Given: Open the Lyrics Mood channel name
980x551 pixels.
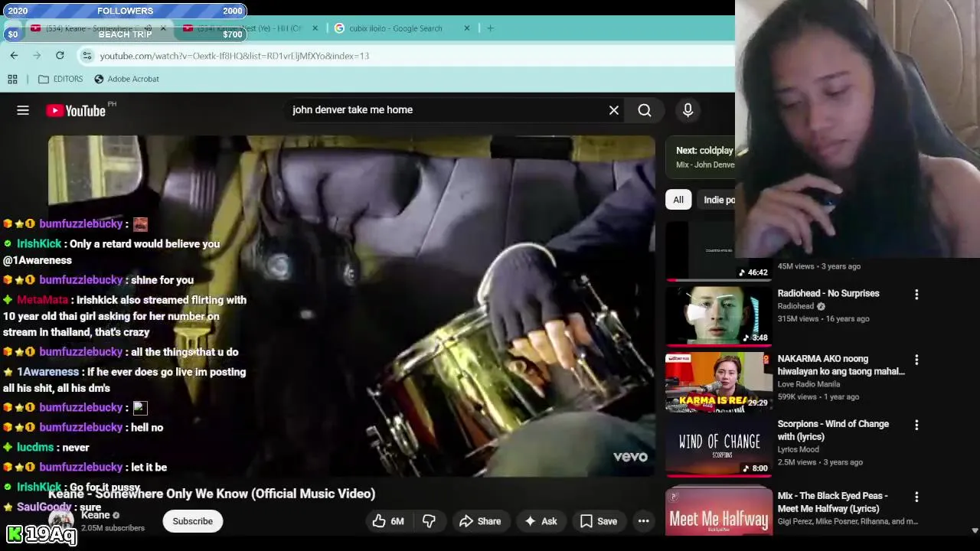Looking at the screenshot, I should coord(799,449).
